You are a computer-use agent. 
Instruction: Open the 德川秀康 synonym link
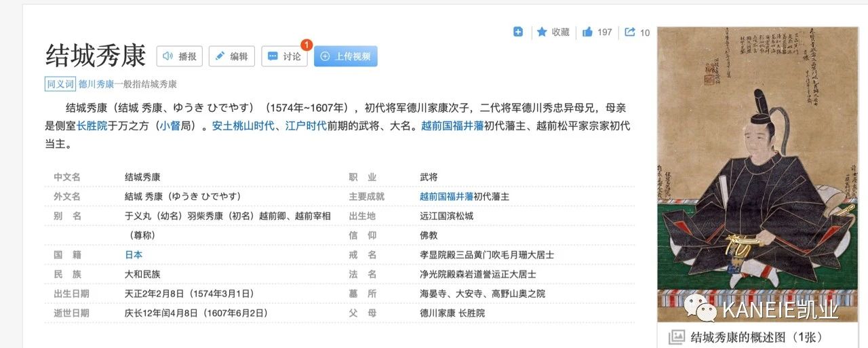pyautogui.click(x=96, y=84)
